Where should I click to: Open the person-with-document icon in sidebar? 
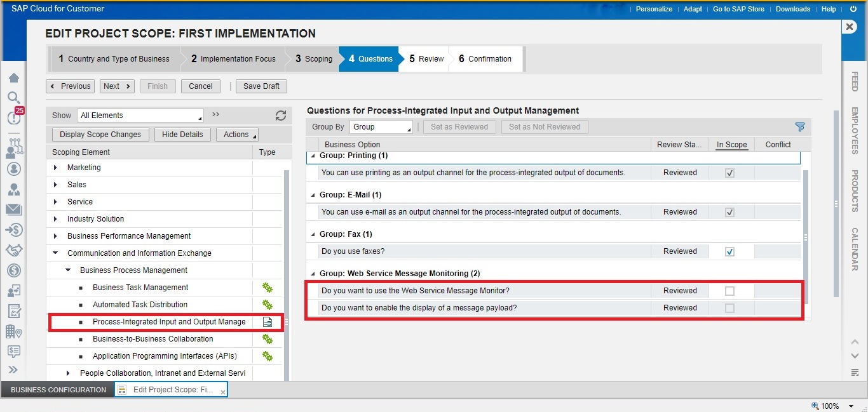coord(13,291)
